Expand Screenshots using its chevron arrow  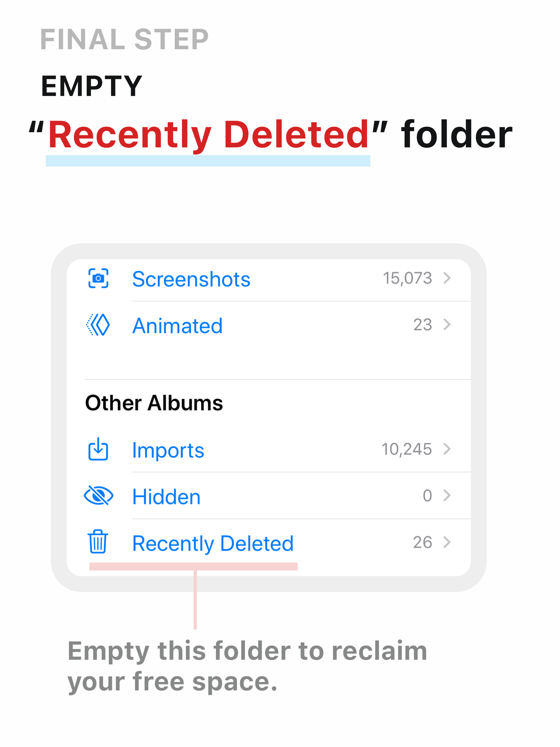447,278
